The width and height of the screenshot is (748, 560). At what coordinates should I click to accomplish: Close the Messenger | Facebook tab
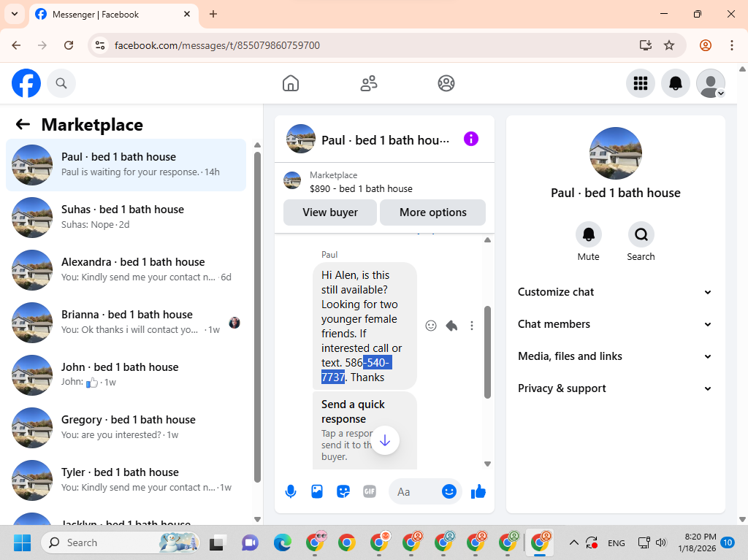click(187, 14)
